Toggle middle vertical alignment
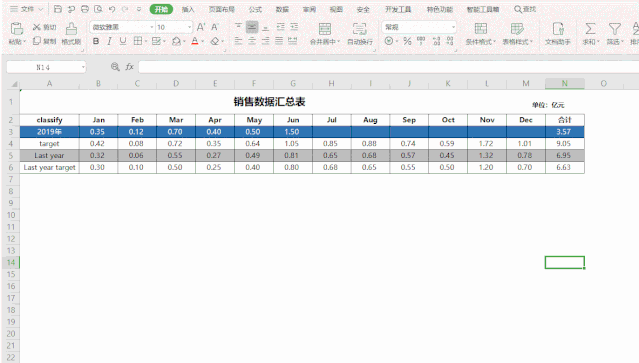The height and width of the screenshot is (363, 639). point(252,27)
